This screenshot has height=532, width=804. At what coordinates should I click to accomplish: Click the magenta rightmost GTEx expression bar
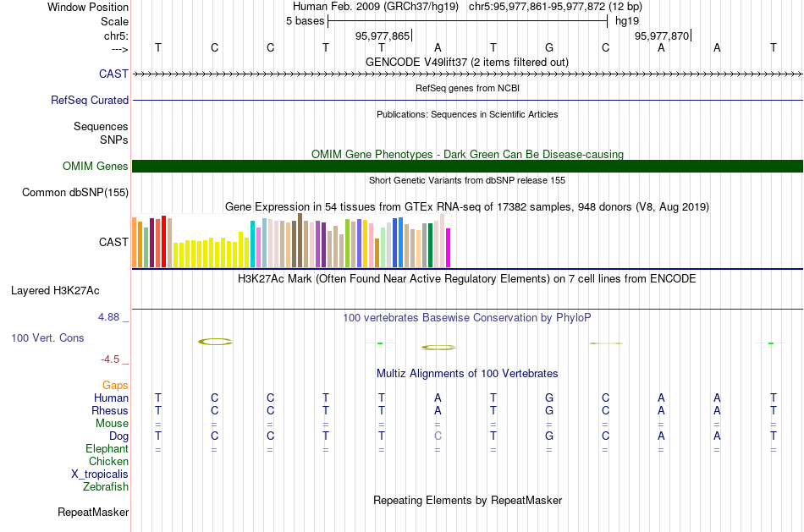coord(449,248)
